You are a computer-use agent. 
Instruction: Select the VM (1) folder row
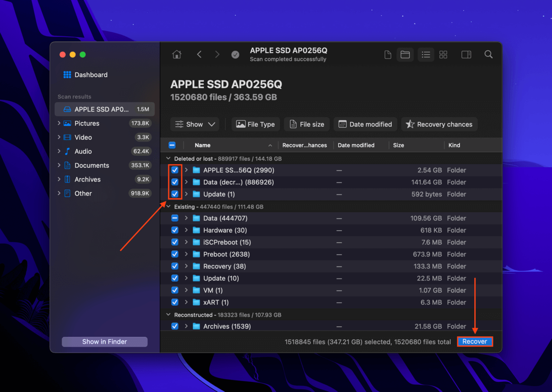point(331,290)
